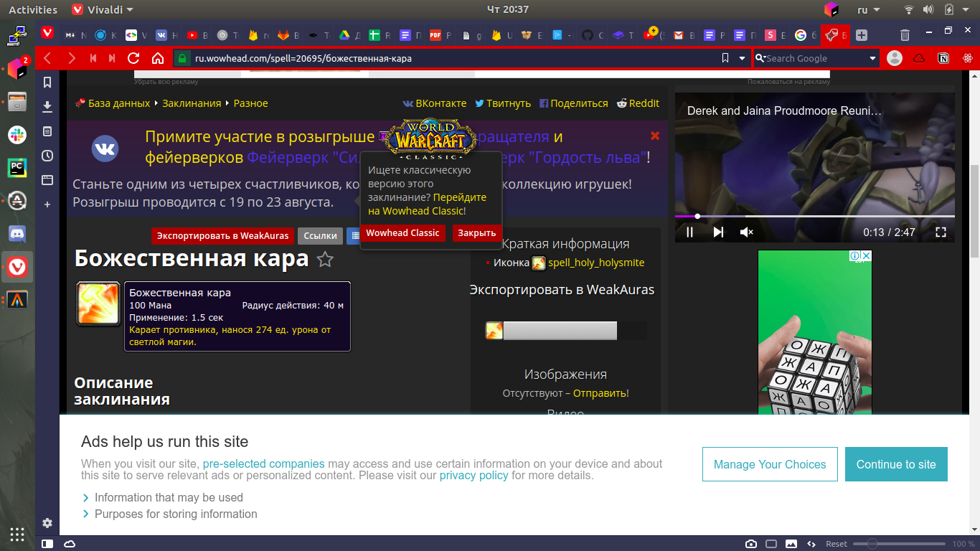The height and width of the screenshot is (551, 980).
Task: Bookmark this page from address bar
Action: pyautogui.click(x=725, y=58)
